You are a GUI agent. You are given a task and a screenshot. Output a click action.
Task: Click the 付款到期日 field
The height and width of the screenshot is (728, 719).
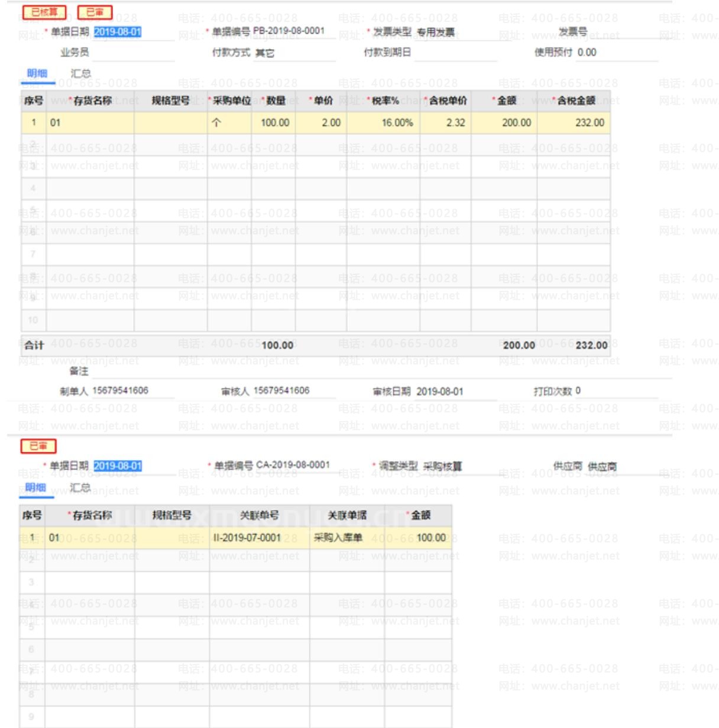455,53
